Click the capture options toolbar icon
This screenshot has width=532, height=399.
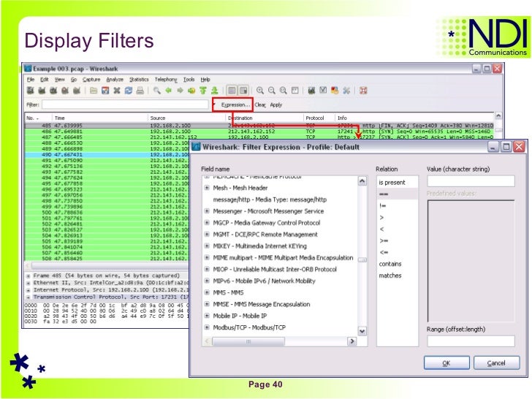(42, 91)
